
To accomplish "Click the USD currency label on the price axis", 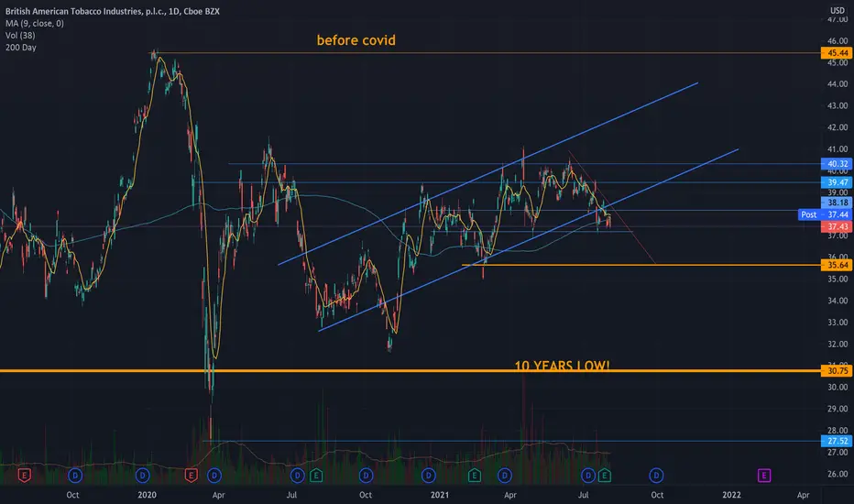I will [x=838, y=10].
